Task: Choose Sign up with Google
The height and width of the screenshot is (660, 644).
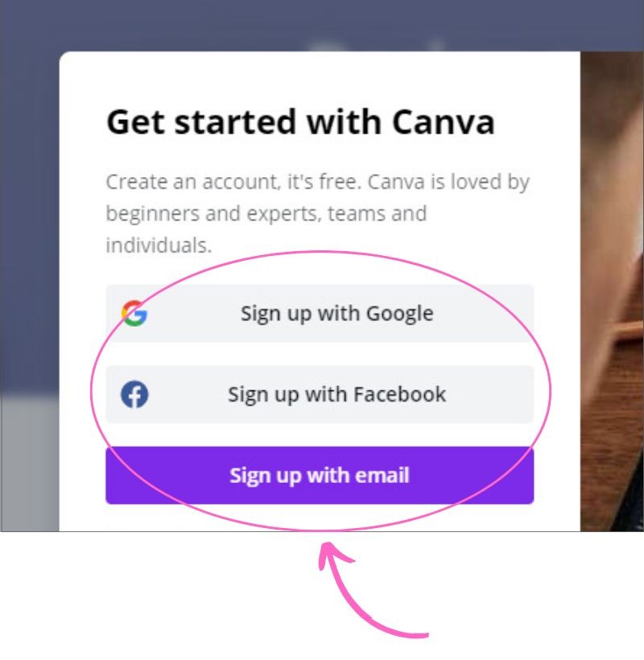Action: 320,314
